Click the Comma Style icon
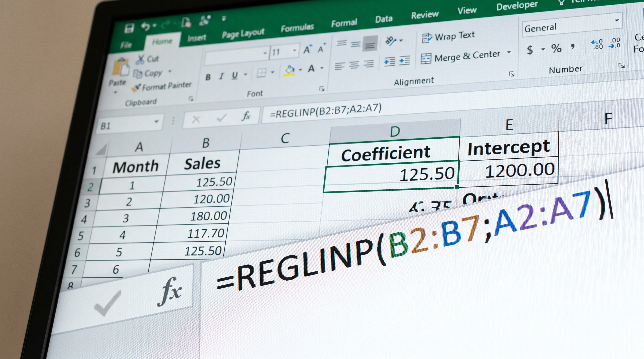 (572, 46)
